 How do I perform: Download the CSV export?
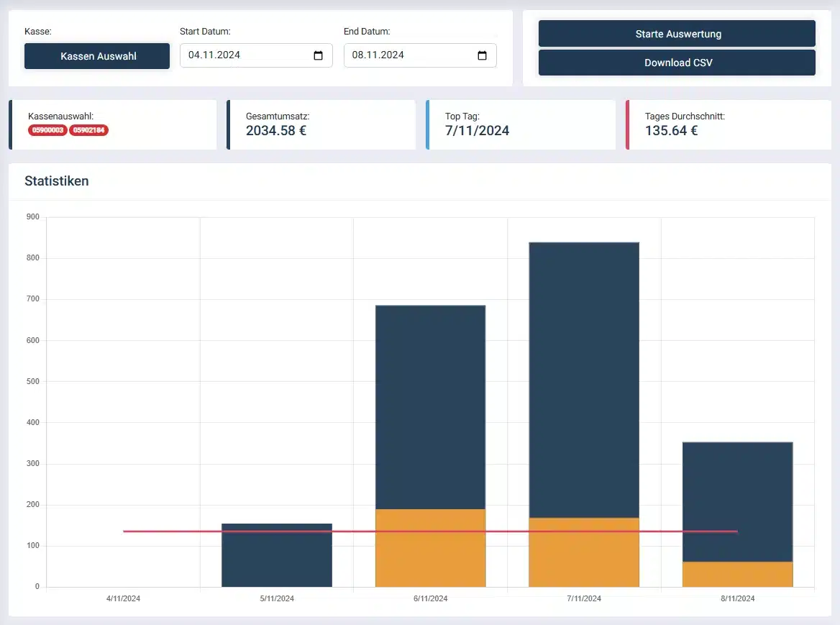click(677, 63)
